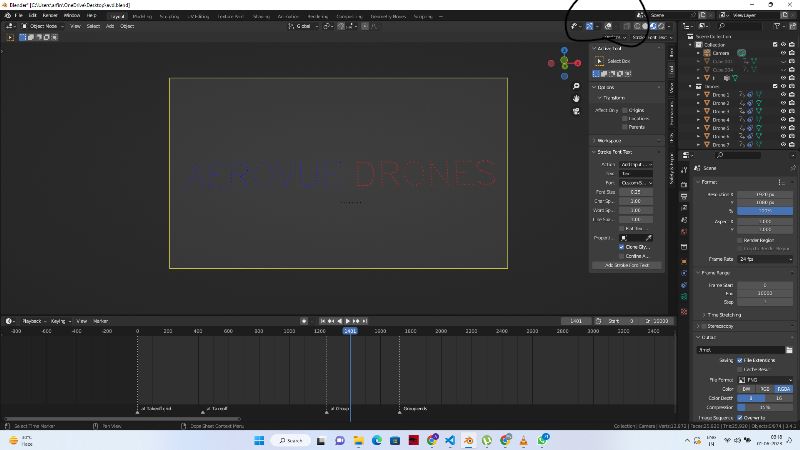Select RGBA color mode button

(x=784, y=389)
